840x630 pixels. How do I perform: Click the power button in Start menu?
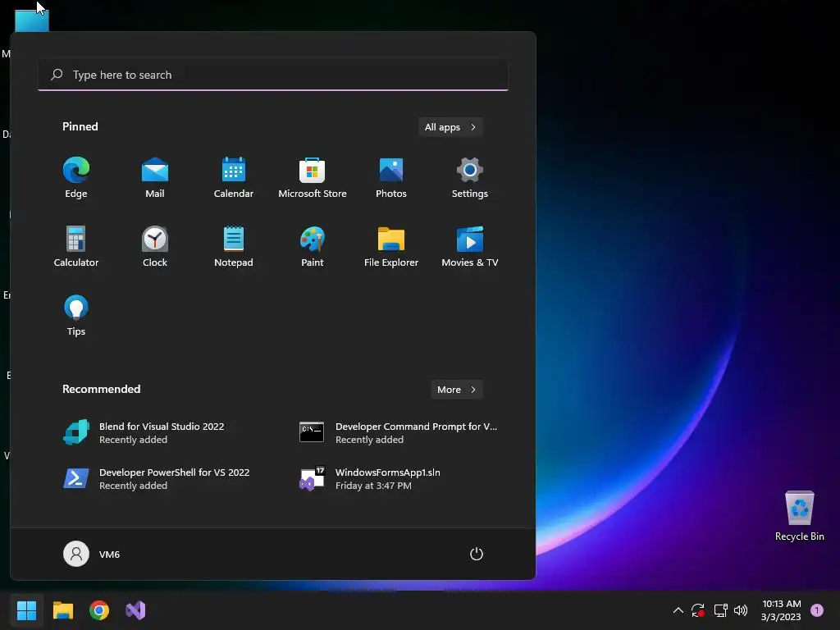click(x=477, y=554)
